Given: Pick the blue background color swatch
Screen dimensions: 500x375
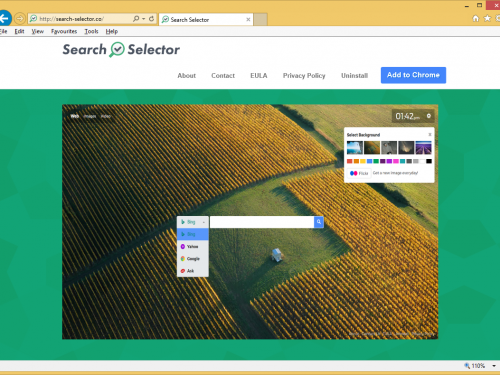Looking at the screenshot, I should (x=369, y=161).
